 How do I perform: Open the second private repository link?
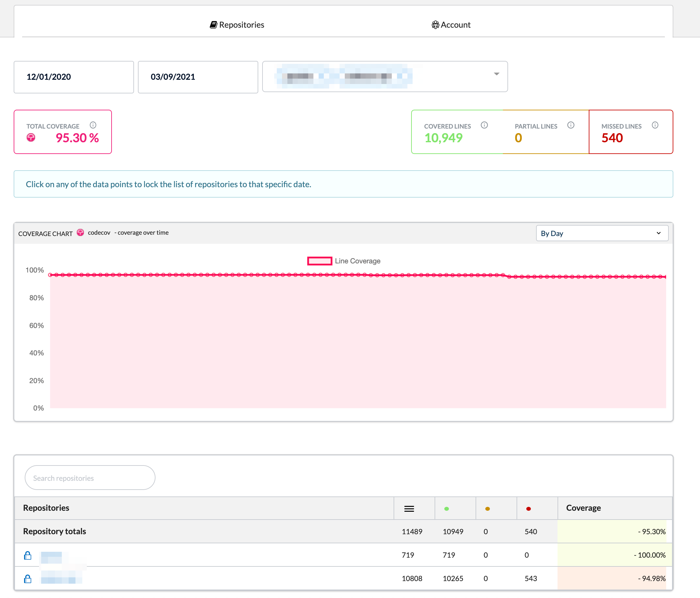coord(61,578)
